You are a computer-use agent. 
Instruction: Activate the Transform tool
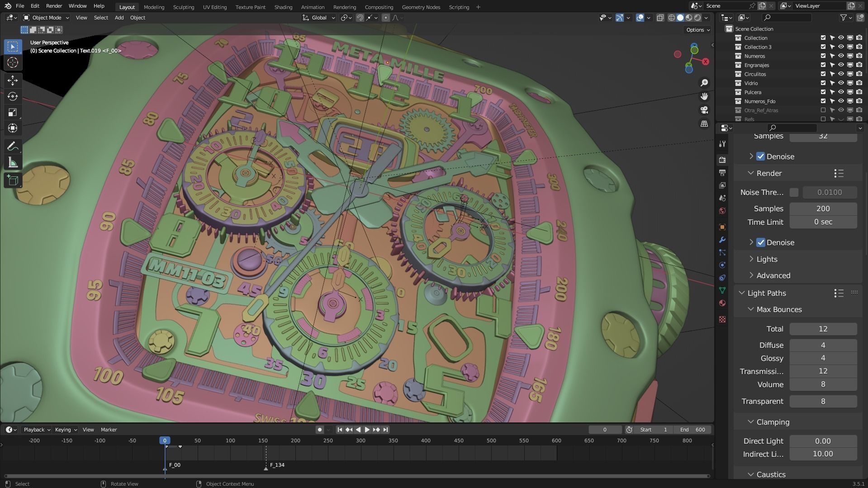(x=13, y=128)
